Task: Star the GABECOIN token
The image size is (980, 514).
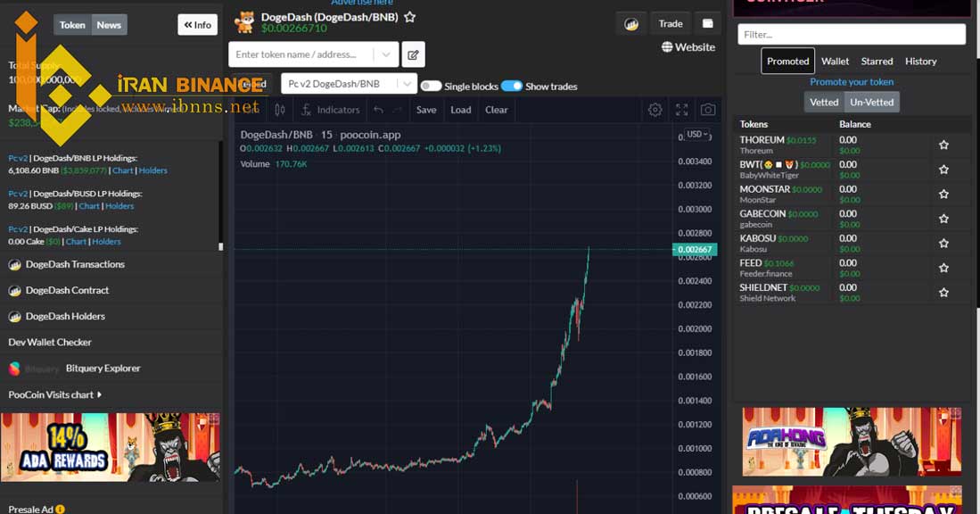Action: click(x=943, y=219)
